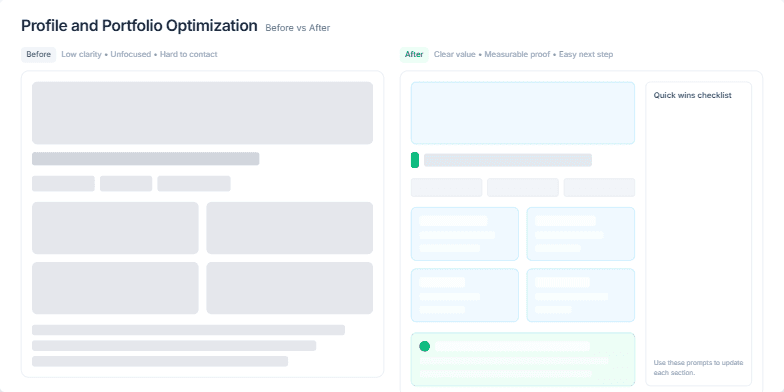The height and width of the screenshot is (392, 784).
Task: Click 'Use these prompts to update each section.' note
Action: pyautogui.click(x=698, y=368)
